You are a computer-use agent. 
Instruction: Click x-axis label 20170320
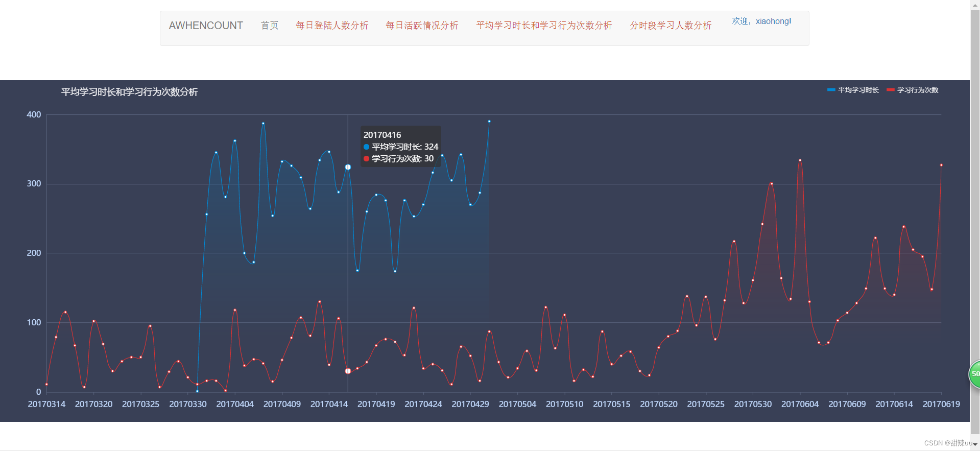tap(93, 404)
